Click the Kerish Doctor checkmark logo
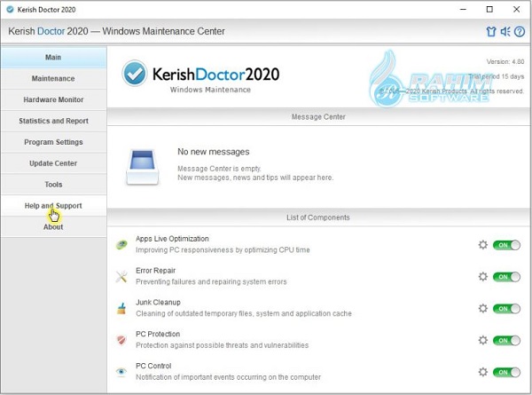Image resolution: width=532 pixels, height=395 pixels. click(135, 73)
